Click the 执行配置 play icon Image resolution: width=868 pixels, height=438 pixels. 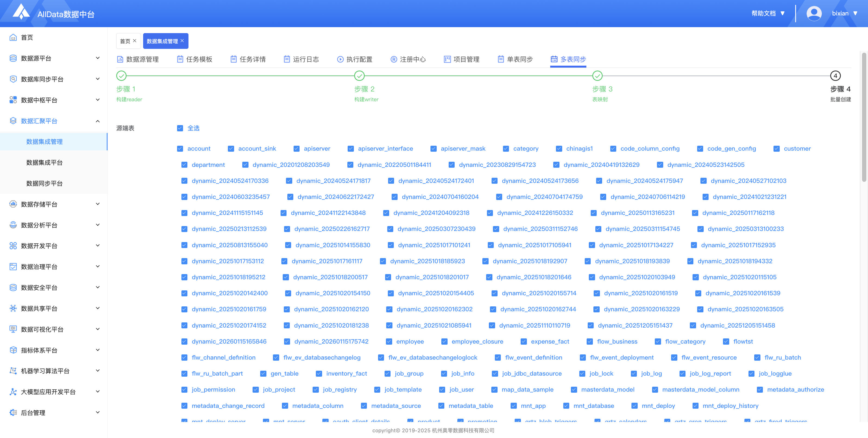click(x=340, y=59)
